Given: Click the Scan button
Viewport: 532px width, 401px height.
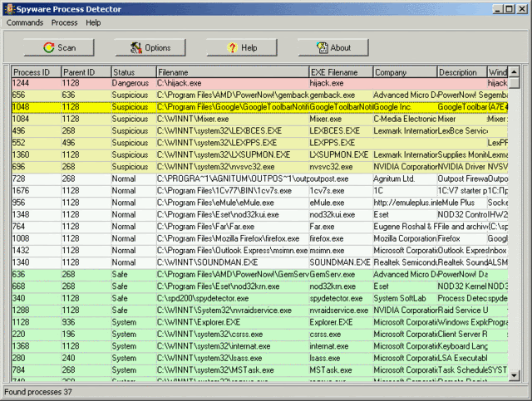Looking at the screenshot, I should (x=59, y=47).
